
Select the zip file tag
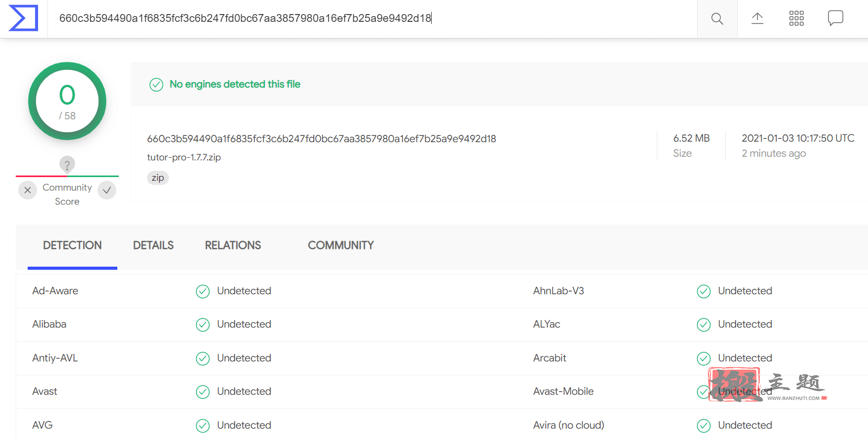(158, 178)
